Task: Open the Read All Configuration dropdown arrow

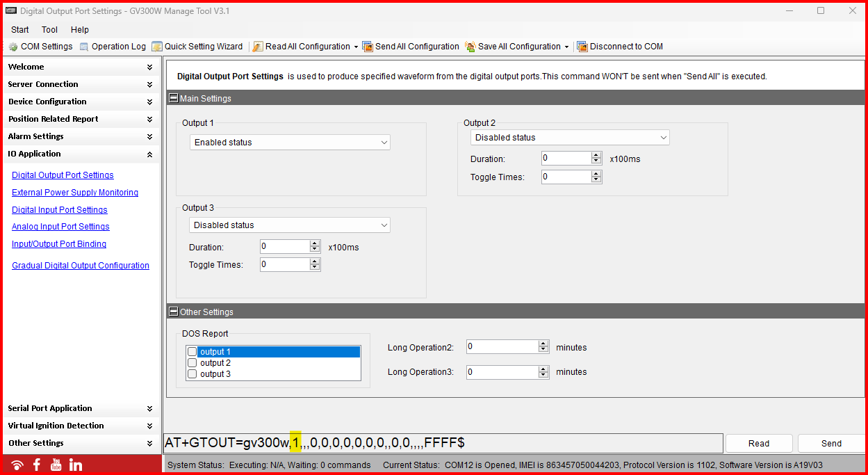Action: (x=356, y=47)
